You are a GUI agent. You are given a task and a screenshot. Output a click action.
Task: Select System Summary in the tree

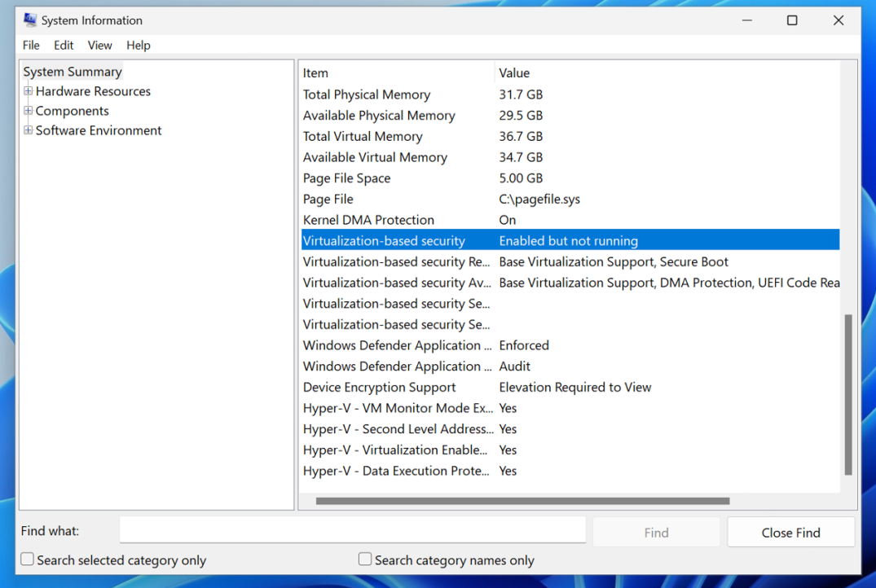73,72
